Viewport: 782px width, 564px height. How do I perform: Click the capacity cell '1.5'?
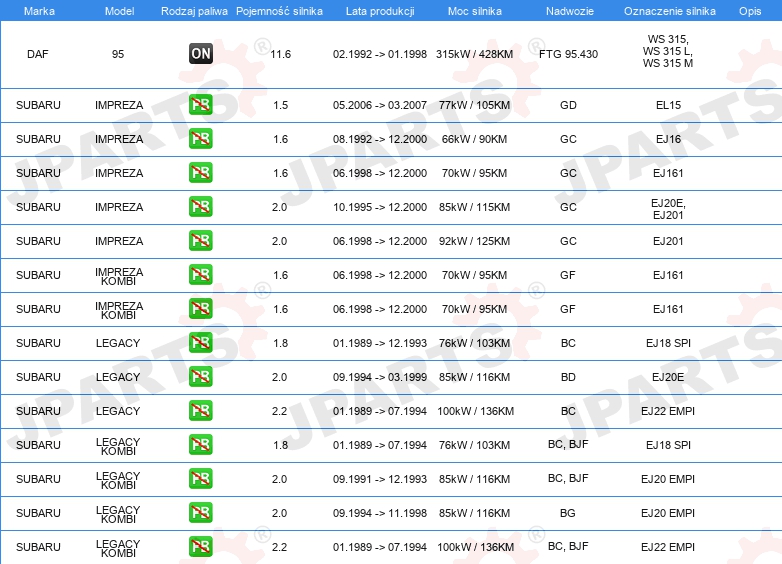281,105
